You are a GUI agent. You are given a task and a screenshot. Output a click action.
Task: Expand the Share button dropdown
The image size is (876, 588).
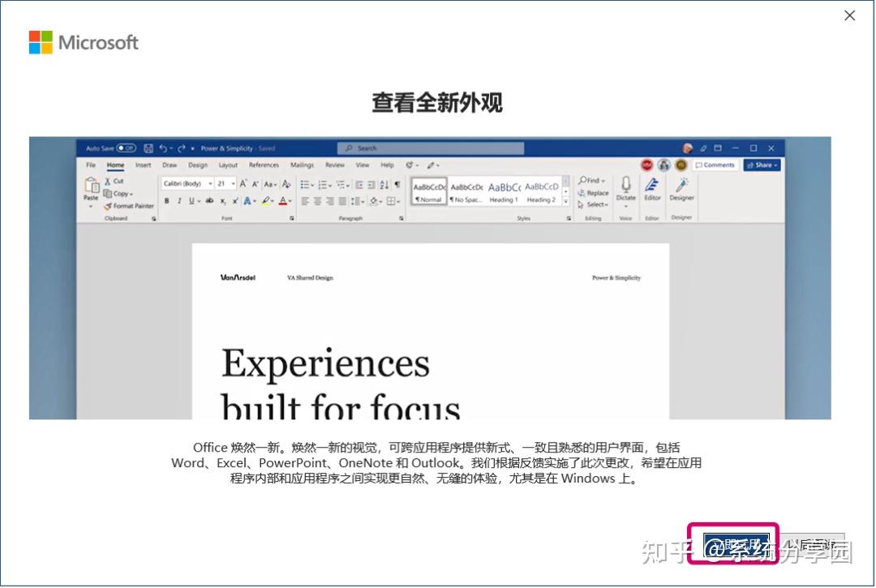[775, 165]
